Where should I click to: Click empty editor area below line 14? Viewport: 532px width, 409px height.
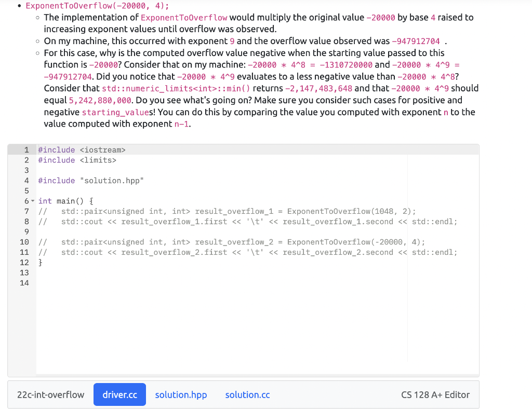[208, 322]
